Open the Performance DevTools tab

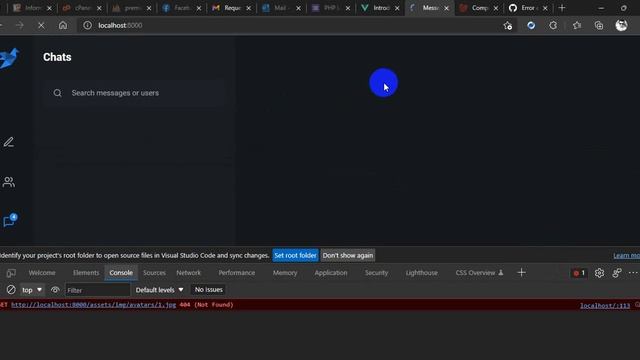click(x=236, y=273)
